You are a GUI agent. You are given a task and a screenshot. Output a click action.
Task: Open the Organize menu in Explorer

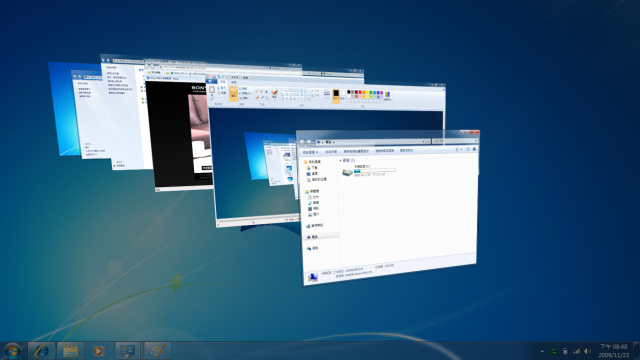pyautogui.click(x=310, y=152)
